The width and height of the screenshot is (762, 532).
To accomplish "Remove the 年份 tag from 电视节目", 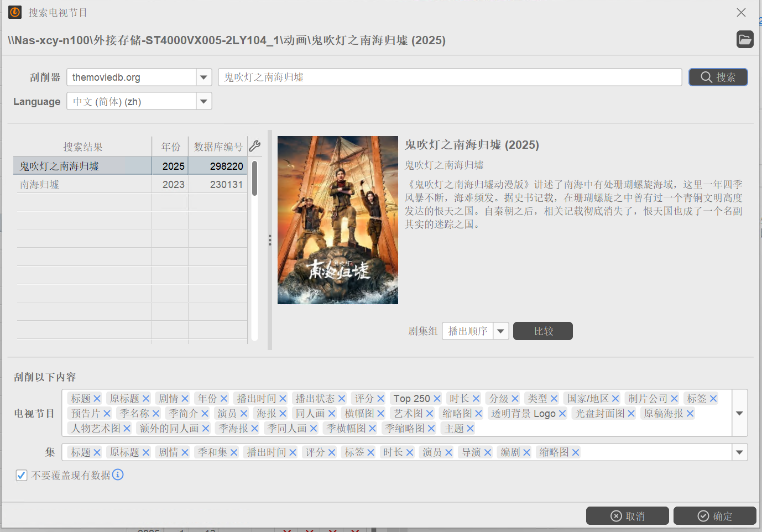I will click(x=224, y=398).
